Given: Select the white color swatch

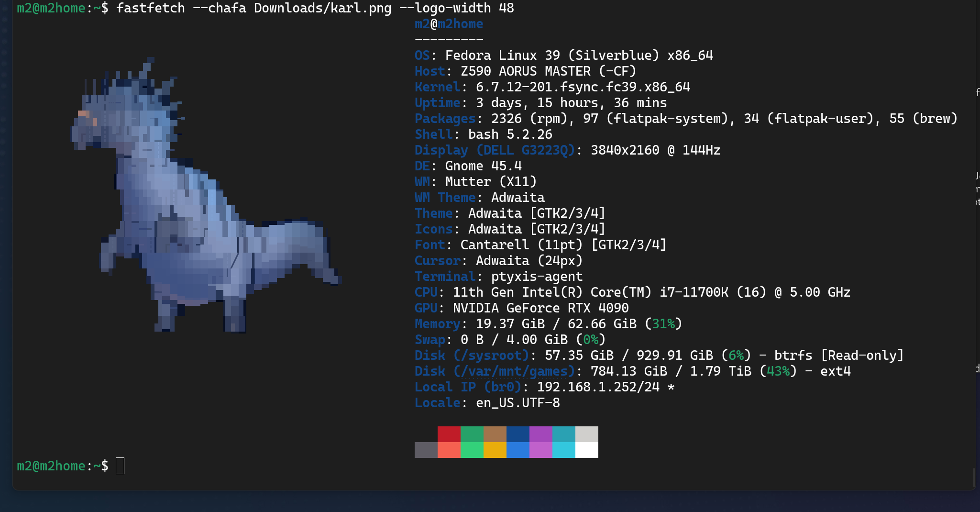Looking at the screenshot, I should tap(587, 450).
